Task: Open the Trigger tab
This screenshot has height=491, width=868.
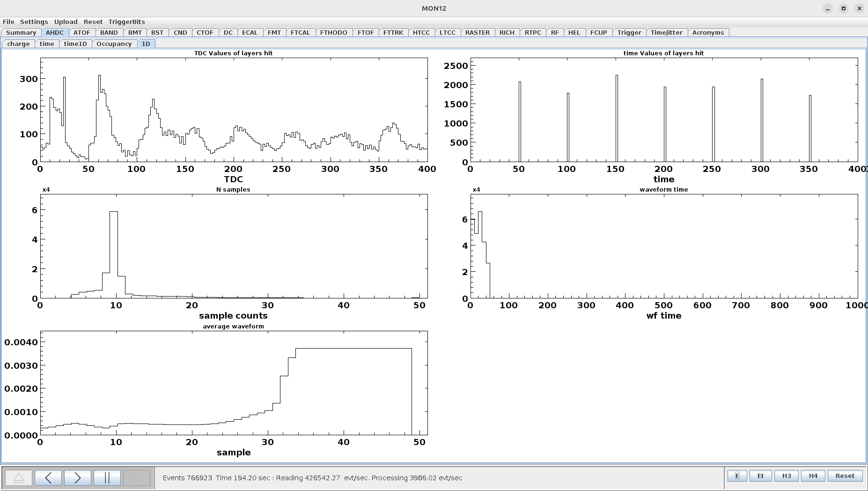Action: pyautogui.click(x=629, y=32)
